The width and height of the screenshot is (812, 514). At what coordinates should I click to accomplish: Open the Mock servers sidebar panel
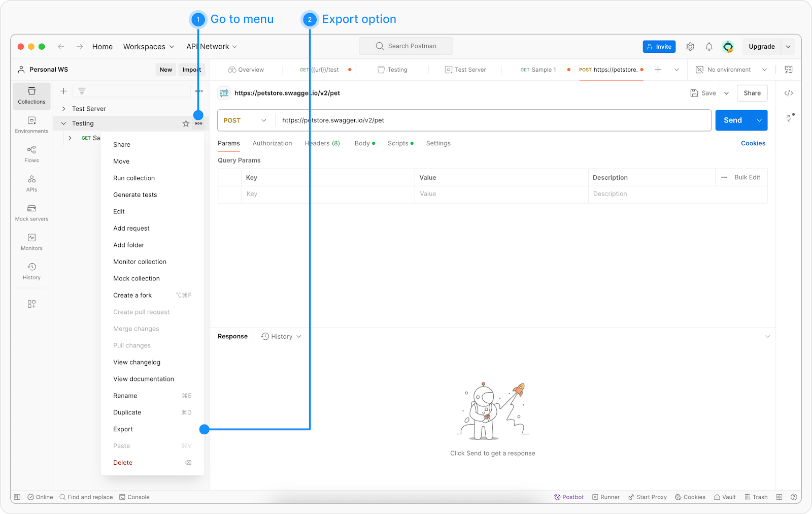coord(31,213)
